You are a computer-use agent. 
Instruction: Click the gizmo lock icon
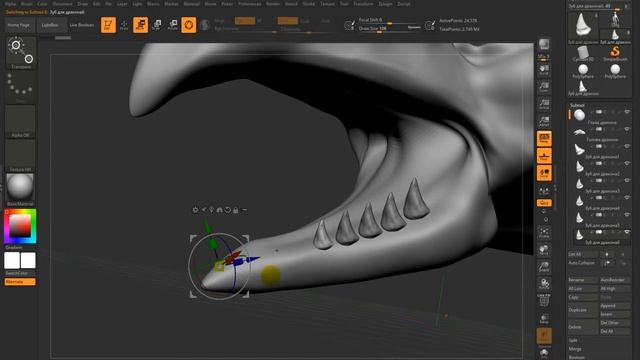click(x=236, y=210)
